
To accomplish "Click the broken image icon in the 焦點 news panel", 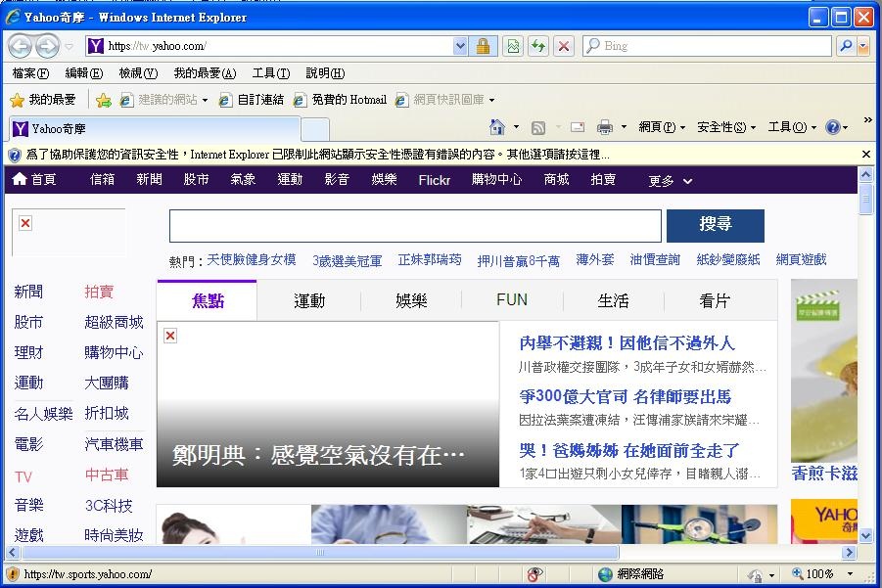I will click(x=170, y=336).
